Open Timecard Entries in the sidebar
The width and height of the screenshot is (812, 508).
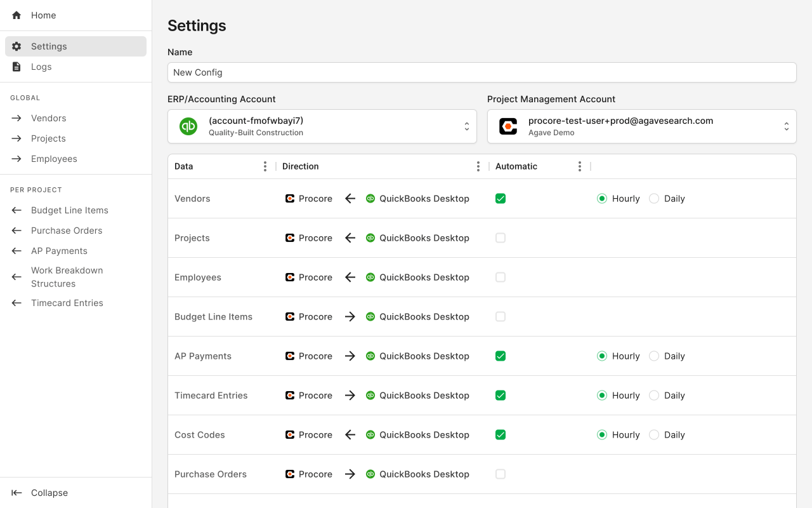67,303
